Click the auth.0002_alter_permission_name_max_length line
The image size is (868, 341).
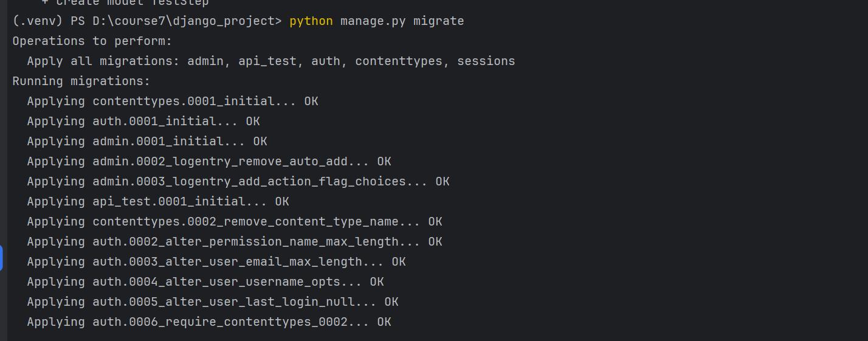click(x=234, y=242)
